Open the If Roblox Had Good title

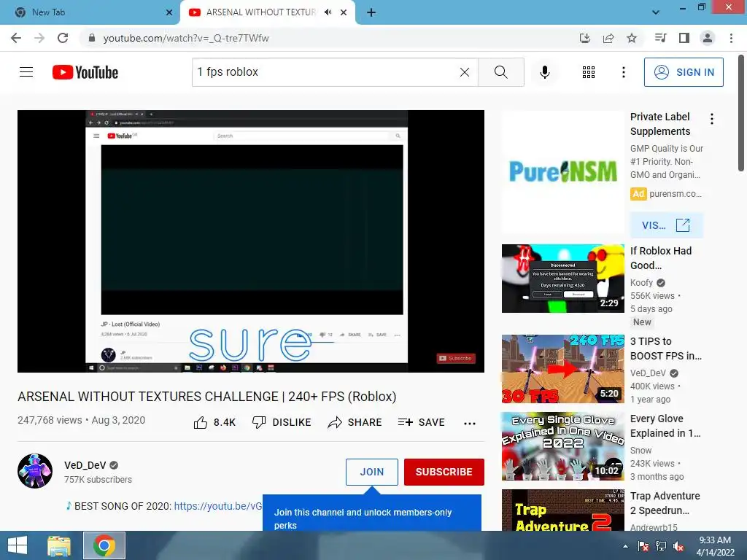pos(661,258)
